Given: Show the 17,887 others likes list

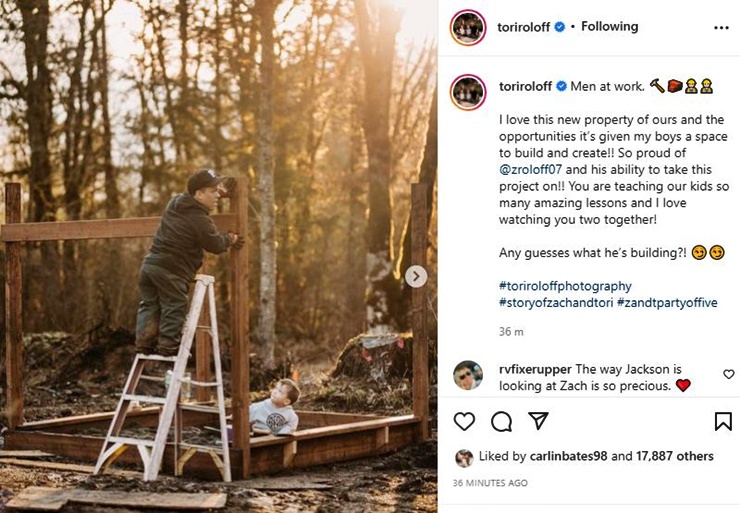Looking at the screenshot, I should pos(673,457).
